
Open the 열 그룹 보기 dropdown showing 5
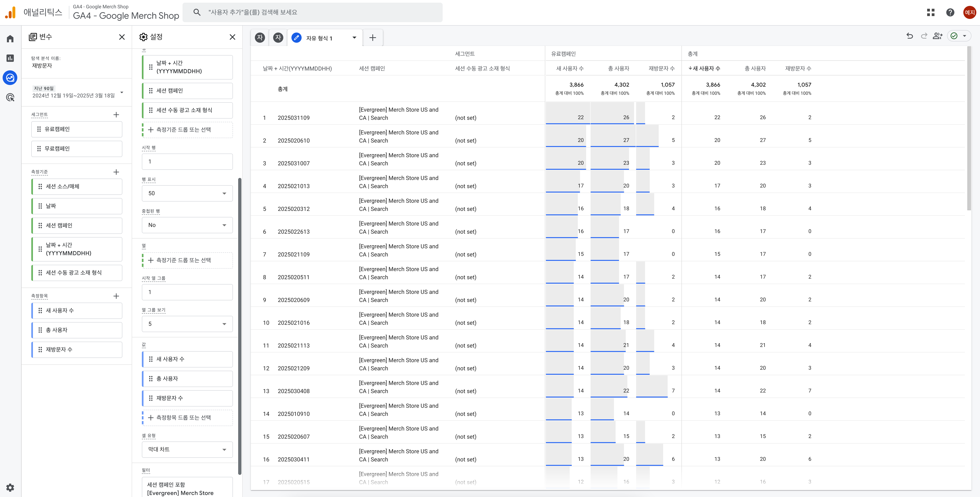[187, 324]
